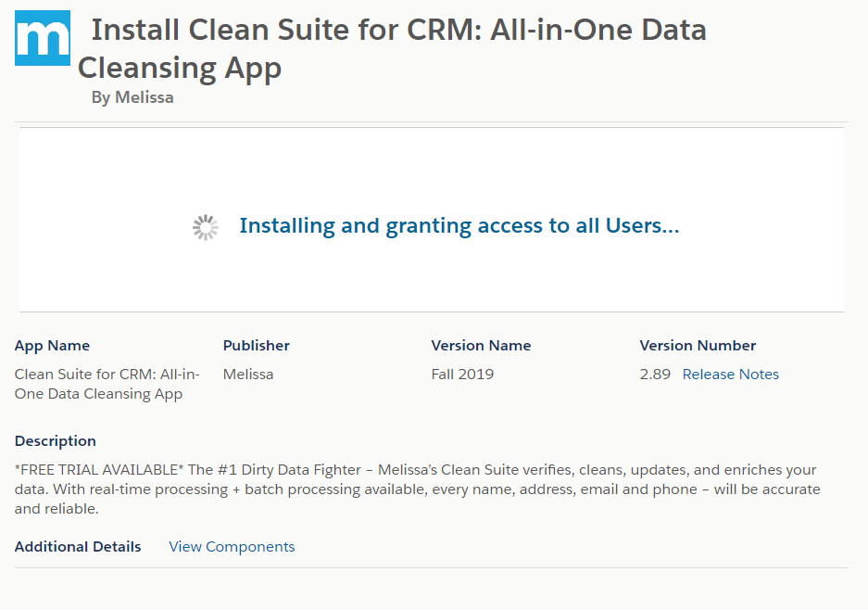Click the Melissa value under Publisher

(x=248, y=375)
